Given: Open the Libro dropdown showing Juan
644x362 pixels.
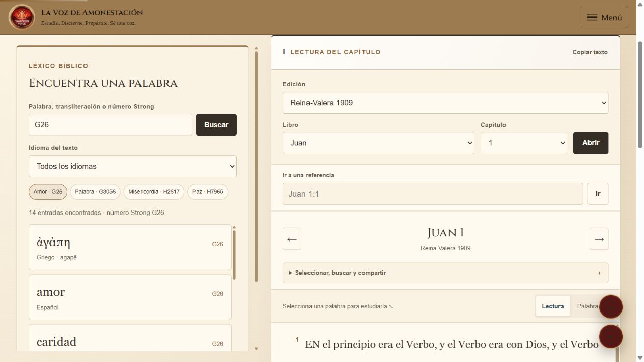Looking at the screenshot, I should (x=378, y=143).
